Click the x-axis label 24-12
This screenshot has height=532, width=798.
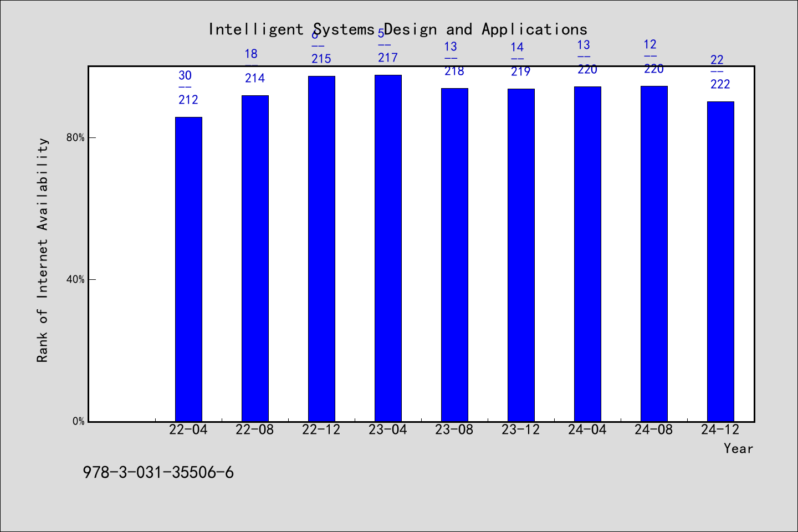pyautogui.click(x=720, y=429)
